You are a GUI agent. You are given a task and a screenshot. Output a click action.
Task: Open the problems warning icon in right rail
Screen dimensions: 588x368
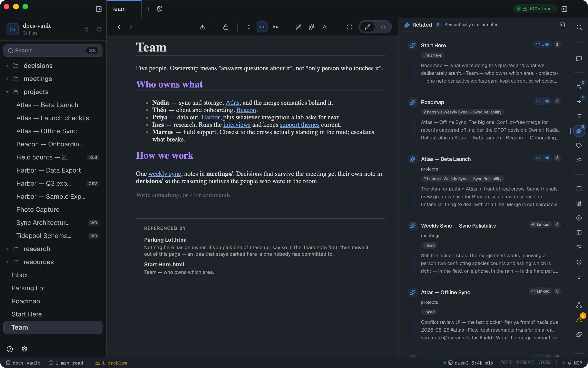point(579,320)
